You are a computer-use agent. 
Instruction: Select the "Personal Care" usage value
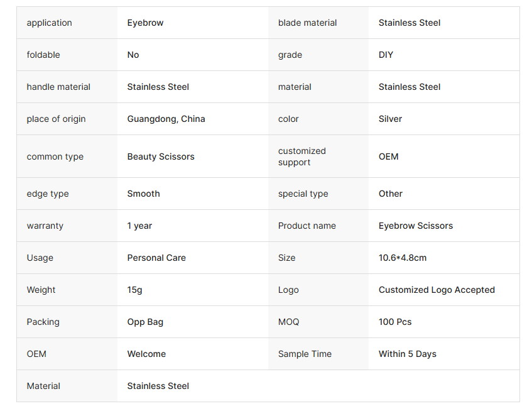click(x=156, y=258)
